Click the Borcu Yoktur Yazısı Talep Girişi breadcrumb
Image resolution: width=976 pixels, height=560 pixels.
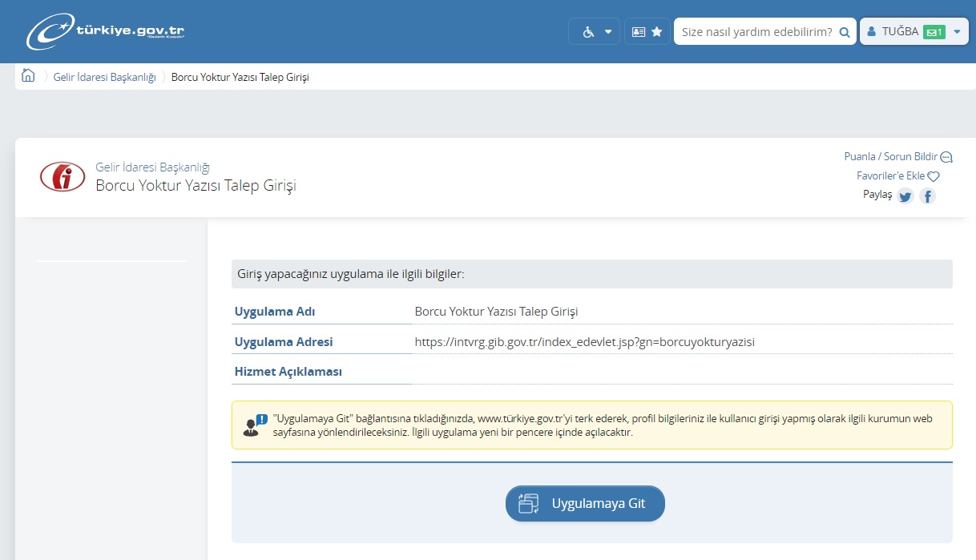coord(240,77)
